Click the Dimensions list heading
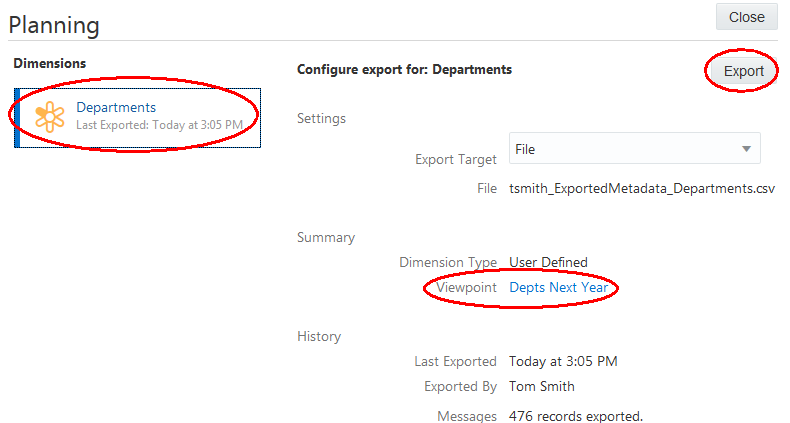Image resolution: width=790 pixels, height=423 pixels. point(50,63)
